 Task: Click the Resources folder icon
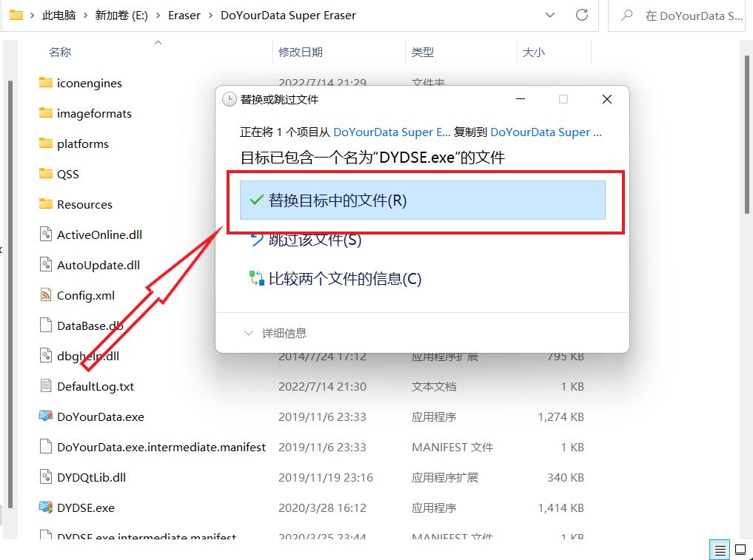click(46, 204)
